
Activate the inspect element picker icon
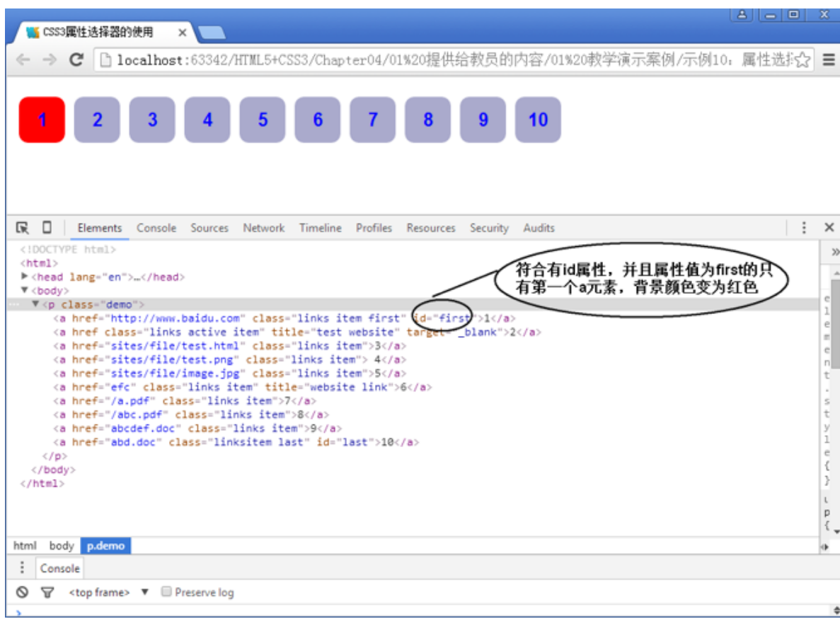point(22,228)
